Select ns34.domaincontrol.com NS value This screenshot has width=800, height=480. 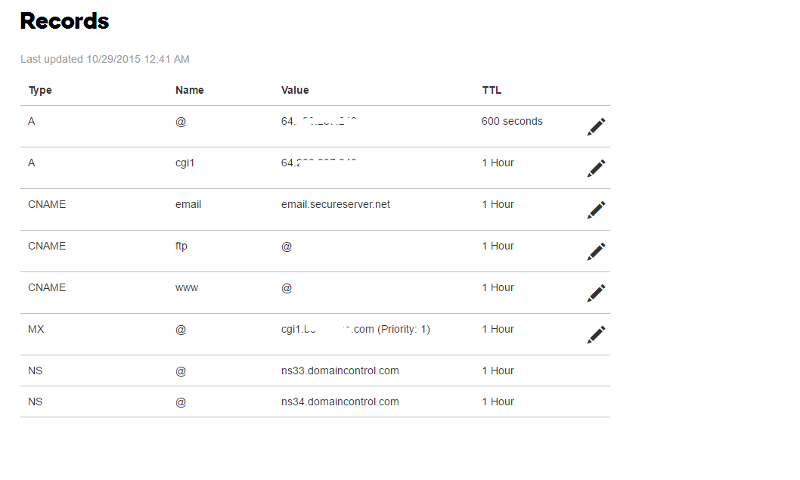[340, 402]
